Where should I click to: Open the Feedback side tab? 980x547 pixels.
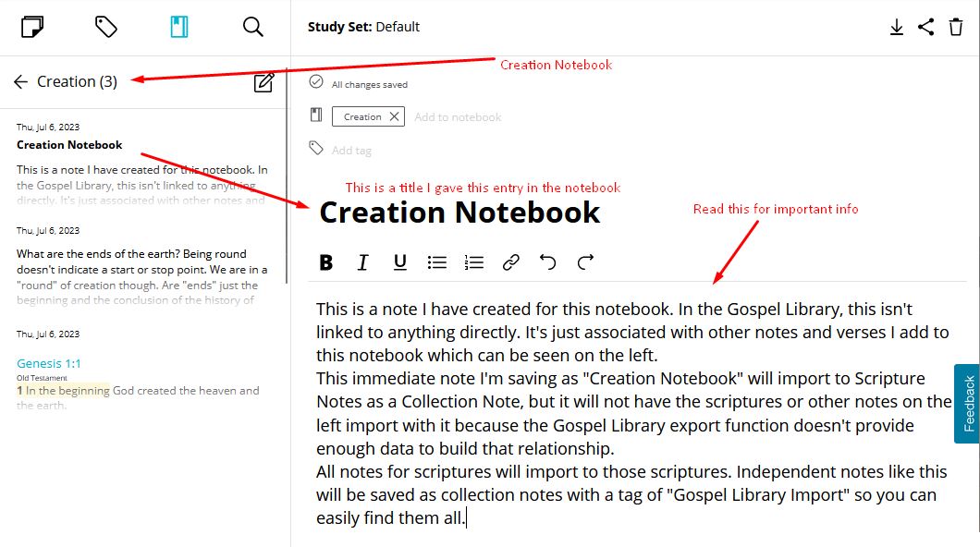(x=968, y=404)
